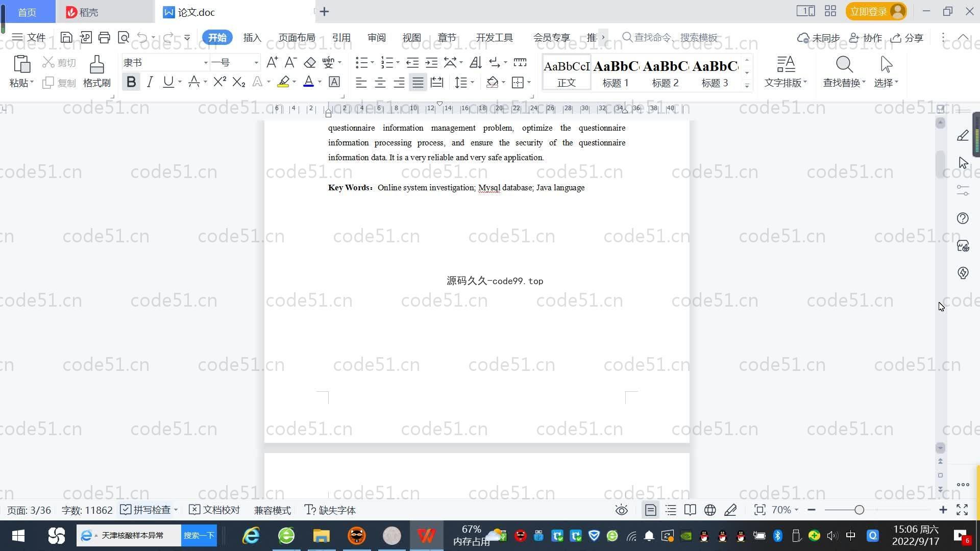
Task: Open the font name dropdown
Action: 206,63
